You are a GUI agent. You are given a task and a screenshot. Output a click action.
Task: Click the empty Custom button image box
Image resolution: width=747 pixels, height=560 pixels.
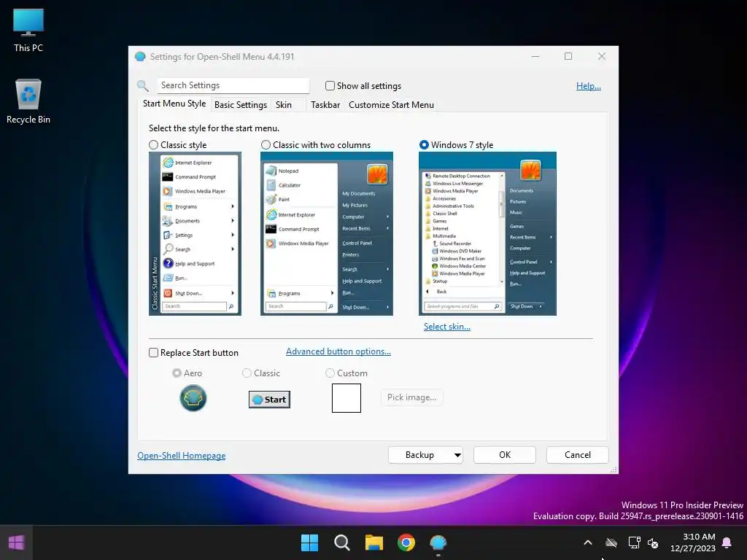pyautogui.click(x=347, y=398)
